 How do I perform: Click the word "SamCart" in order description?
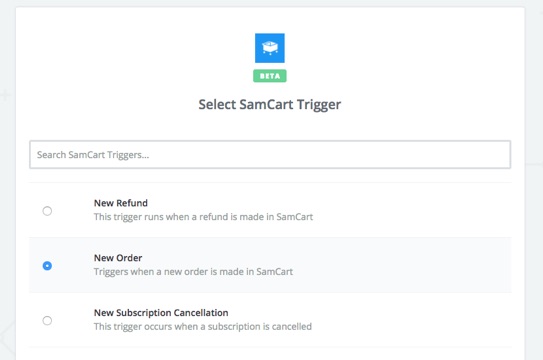tap(275, 272)
